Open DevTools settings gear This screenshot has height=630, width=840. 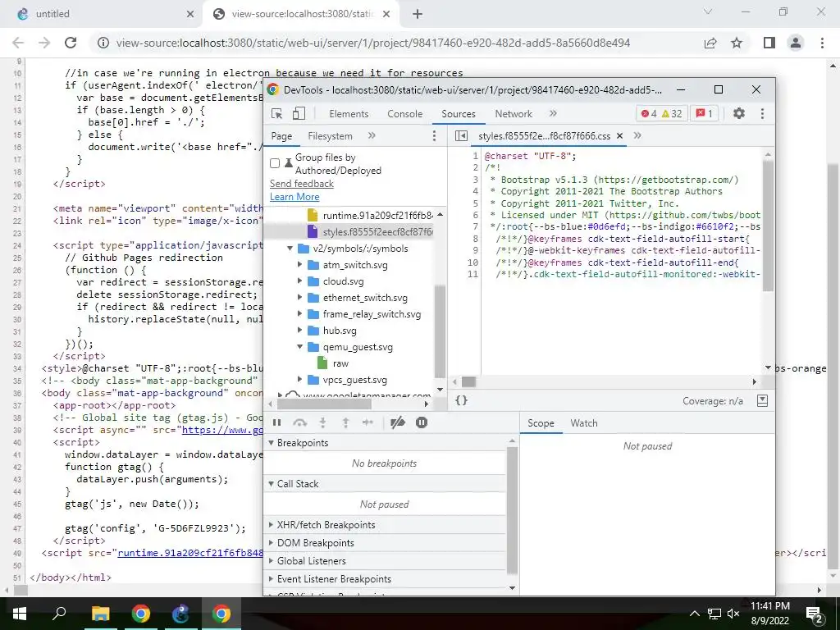739,113
